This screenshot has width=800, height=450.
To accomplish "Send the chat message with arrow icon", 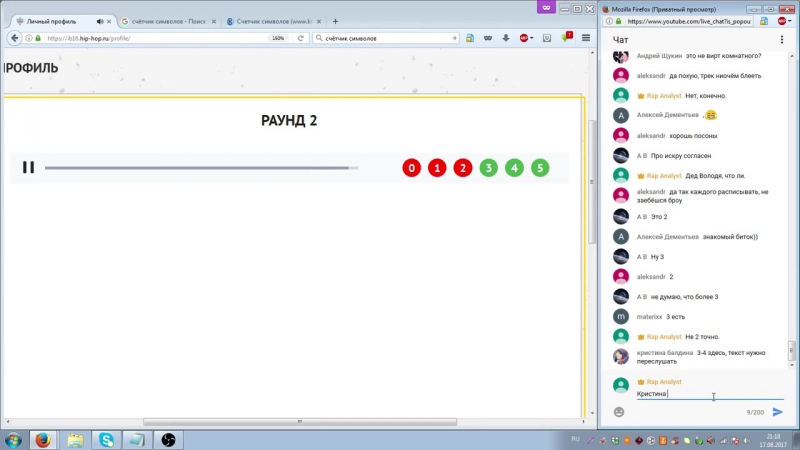I will 778,412.
